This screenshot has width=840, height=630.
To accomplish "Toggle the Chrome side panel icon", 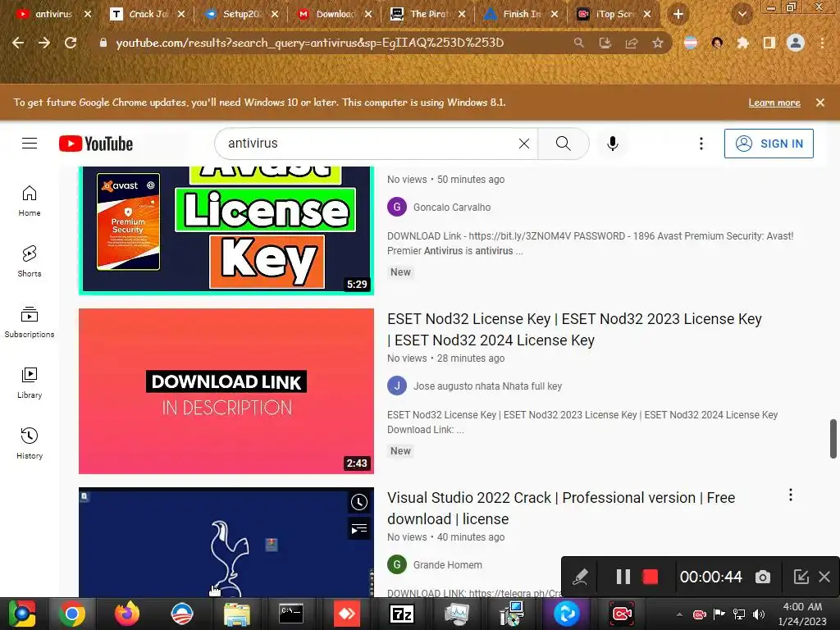I will (769, 43).
